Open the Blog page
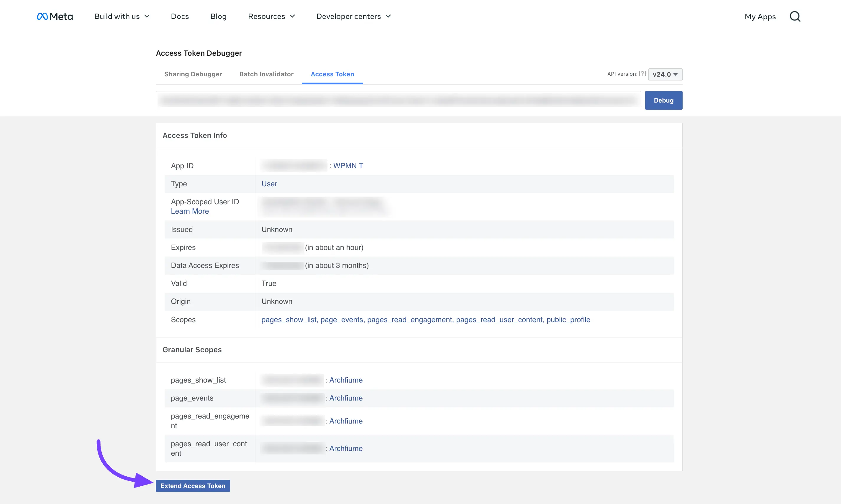This screenshot has height=504, width=841. 218,16
